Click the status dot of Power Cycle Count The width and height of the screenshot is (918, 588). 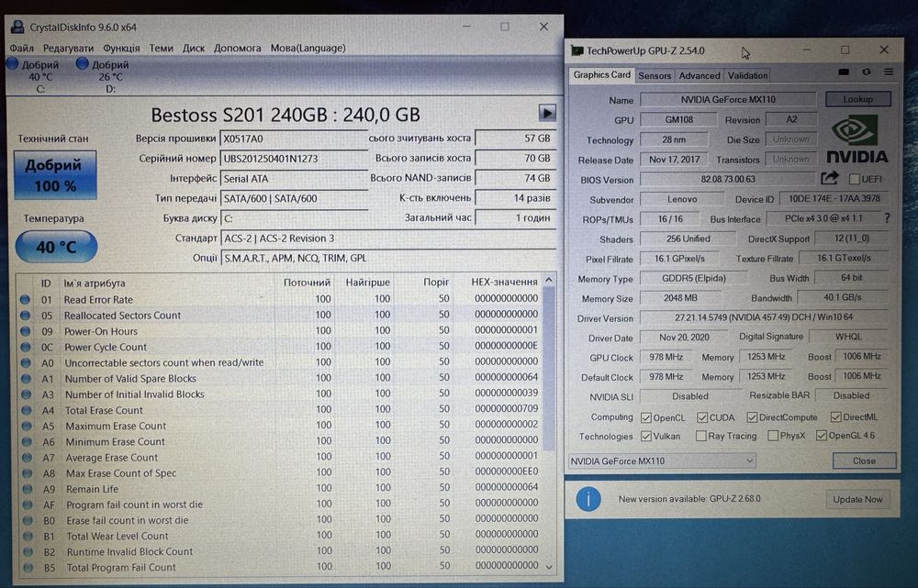26,347
